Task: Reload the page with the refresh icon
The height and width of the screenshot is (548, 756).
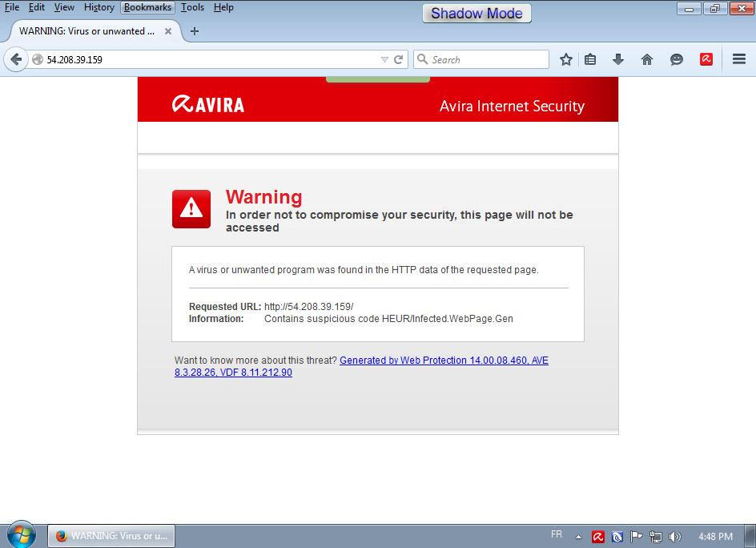Action: [x=398, y=60]
